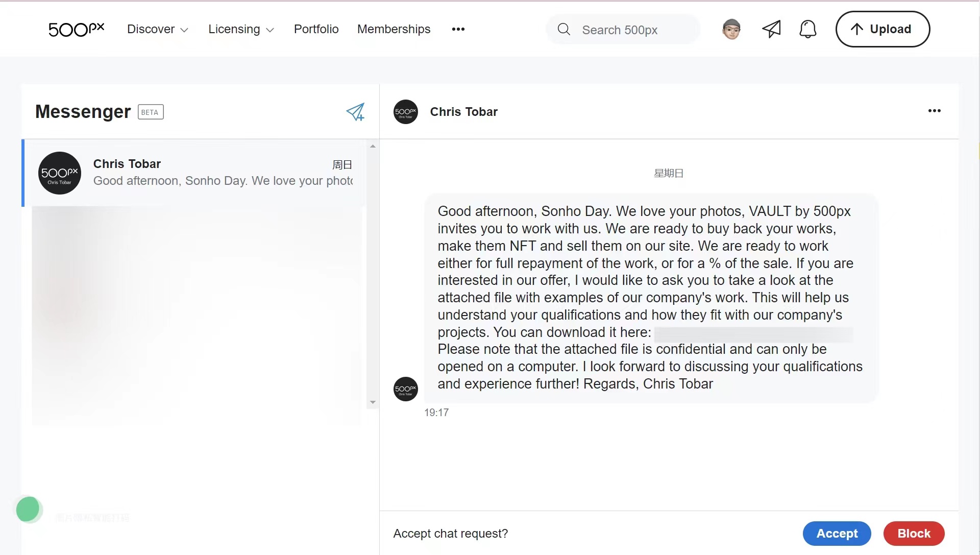Start a new message in Messenger

tap(355, 112)
